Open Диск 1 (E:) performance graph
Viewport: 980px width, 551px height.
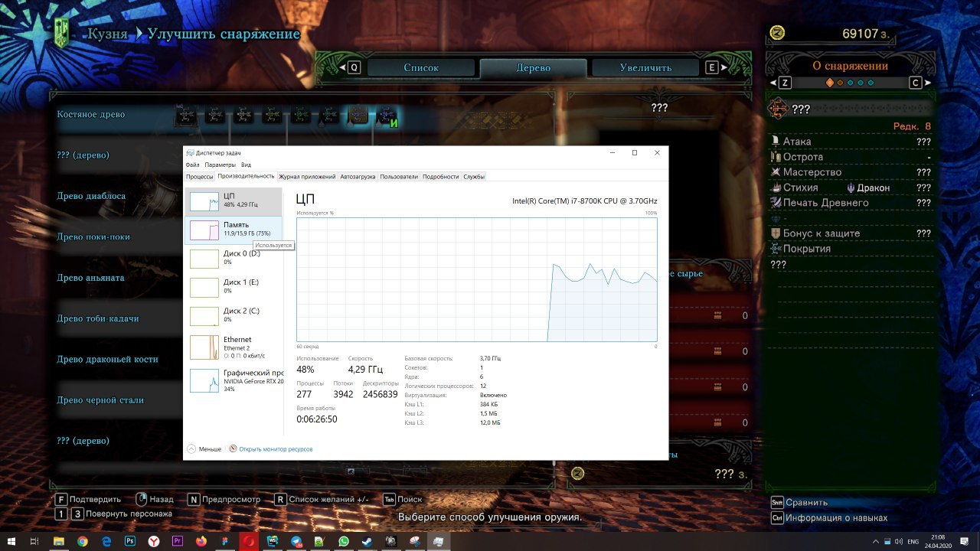[x=234, y=287]
